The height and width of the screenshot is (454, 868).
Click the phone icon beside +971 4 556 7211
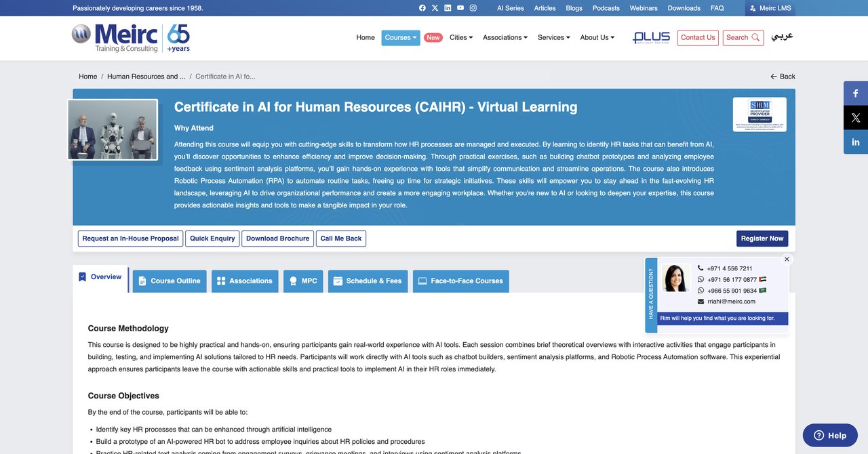(x=701, y=268)
